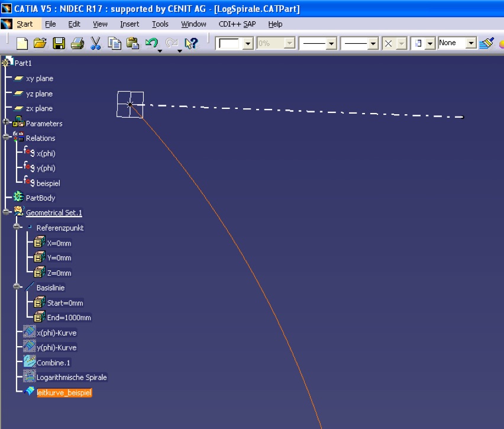Screen dimensions: 504x429
Task: Open the color fill dropdown
Action: (248, 43)
